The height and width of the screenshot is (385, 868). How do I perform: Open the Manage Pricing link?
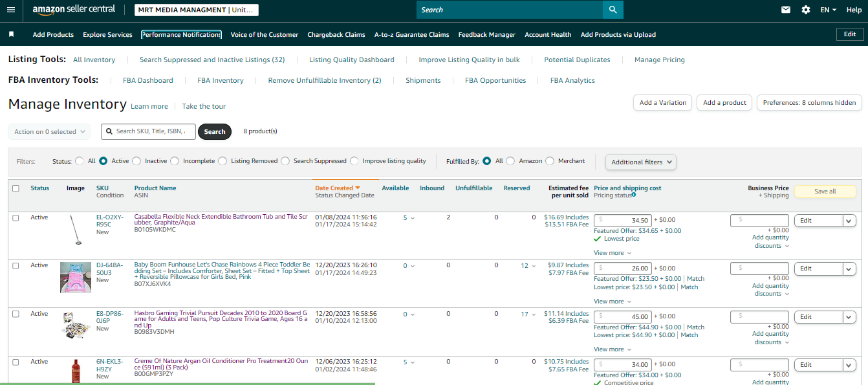(x=659, y=60)
